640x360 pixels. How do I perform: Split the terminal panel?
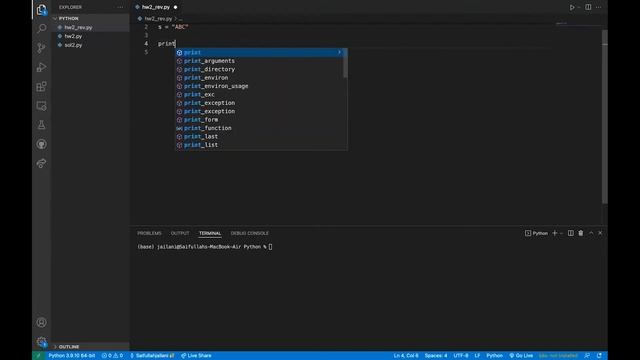click(571, 233)
